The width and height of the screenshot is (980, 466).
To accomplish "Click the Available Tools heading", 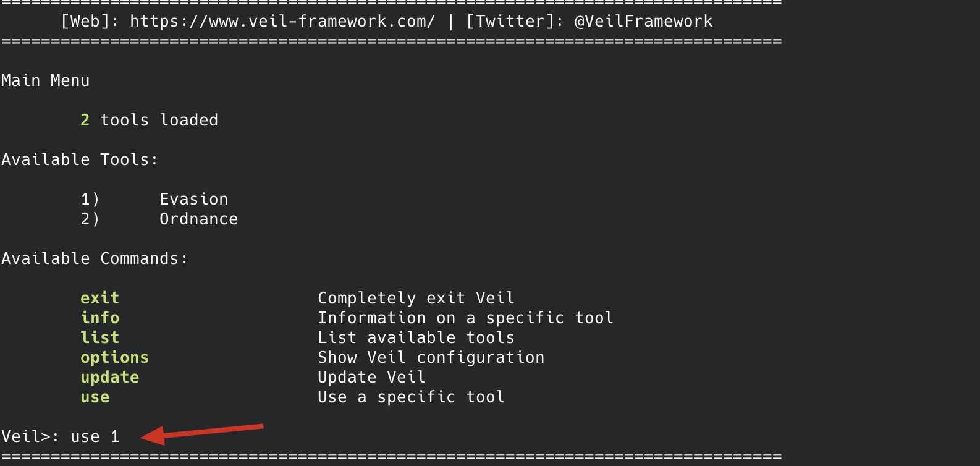I will (x=80, y=159).
